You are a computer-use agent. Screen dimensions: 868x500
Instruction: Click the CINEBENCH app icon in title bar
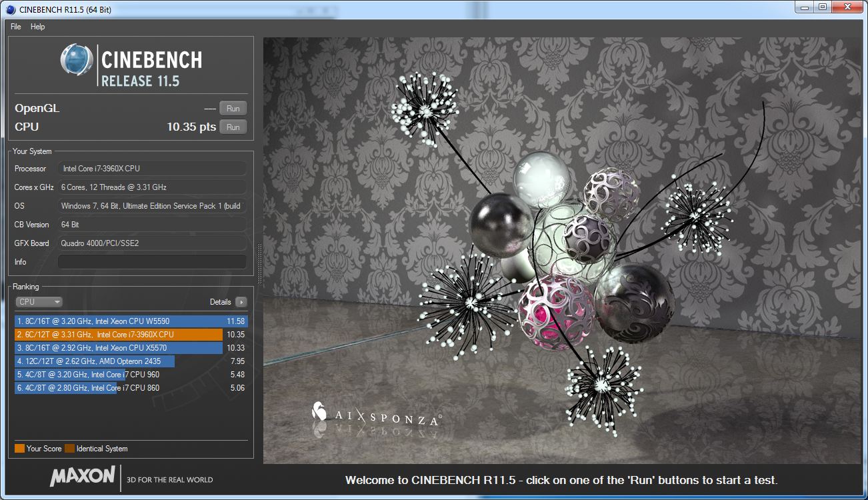click(x=11, y=9)
